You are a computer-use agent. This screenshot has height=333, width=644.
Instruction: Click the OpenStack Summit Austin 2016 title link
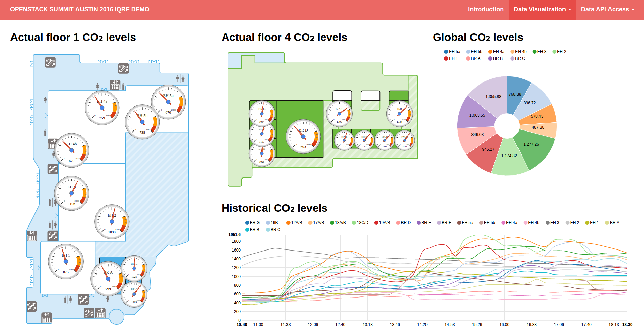(80, 9)
